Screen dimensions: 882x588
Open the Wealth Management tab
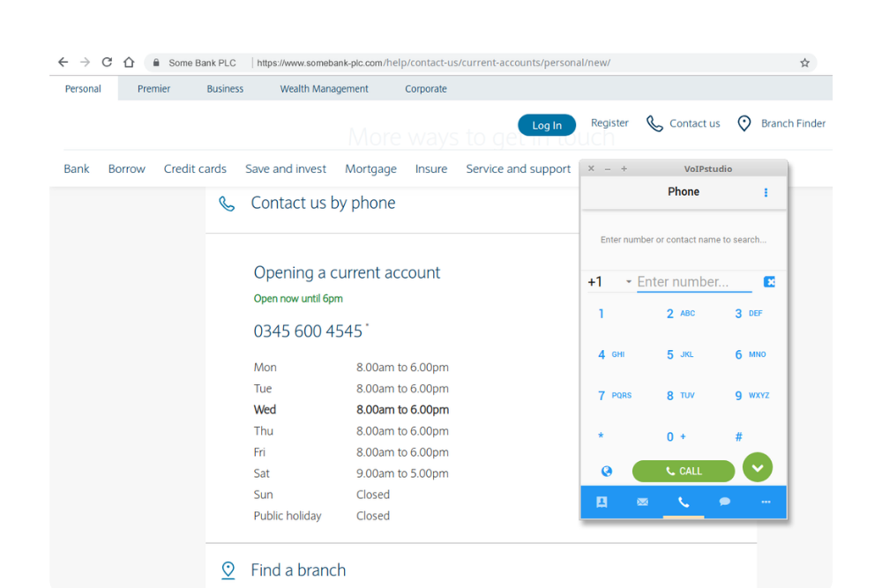coord(324,89)
